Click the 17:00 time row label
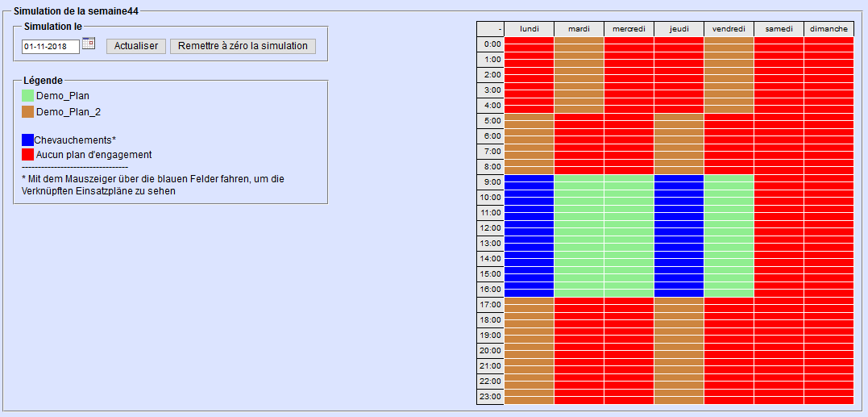The width and height of the screenshot is (868, 417). [x=490, y=305]
